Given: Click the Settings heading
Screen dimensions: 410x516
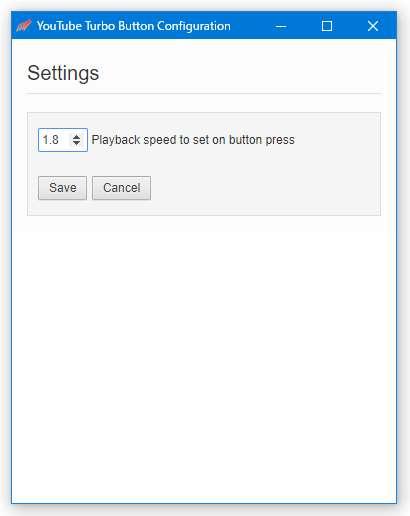Looking at the screenshot, I should [63, 73].
